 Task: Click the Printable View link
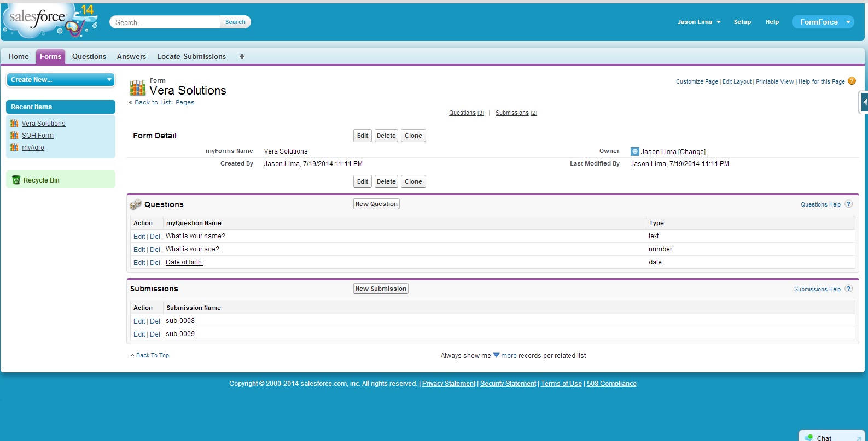pyautogui.click(x=774, y=81)
